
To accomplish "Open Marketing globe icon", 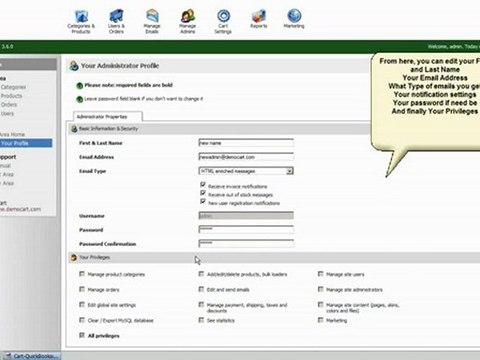I will [294, 16].
